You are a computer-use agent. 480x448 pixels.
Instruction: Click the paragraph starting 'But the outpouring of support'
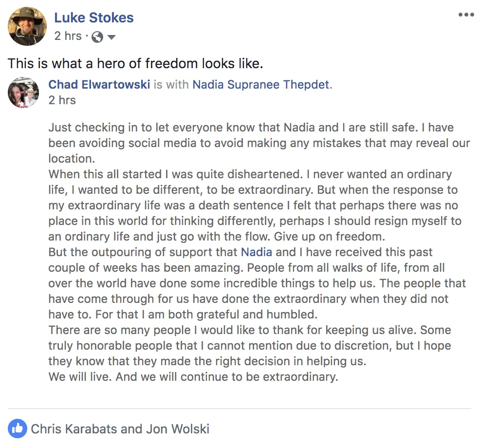pos(257,283)
